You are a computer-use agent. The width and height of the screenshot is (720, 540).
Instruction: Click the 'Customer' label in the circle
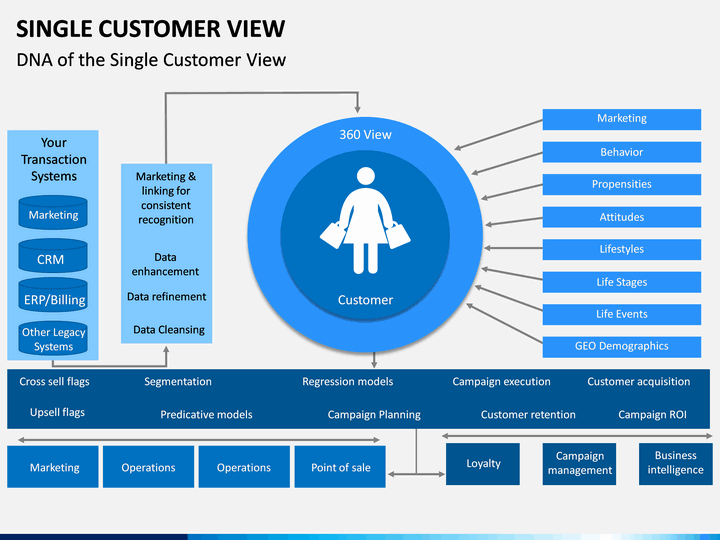pos(366,300)
